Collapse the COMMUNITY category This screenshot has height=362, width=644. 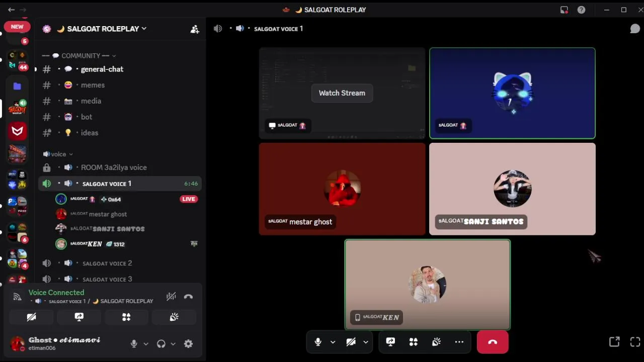tap(79, 56)
